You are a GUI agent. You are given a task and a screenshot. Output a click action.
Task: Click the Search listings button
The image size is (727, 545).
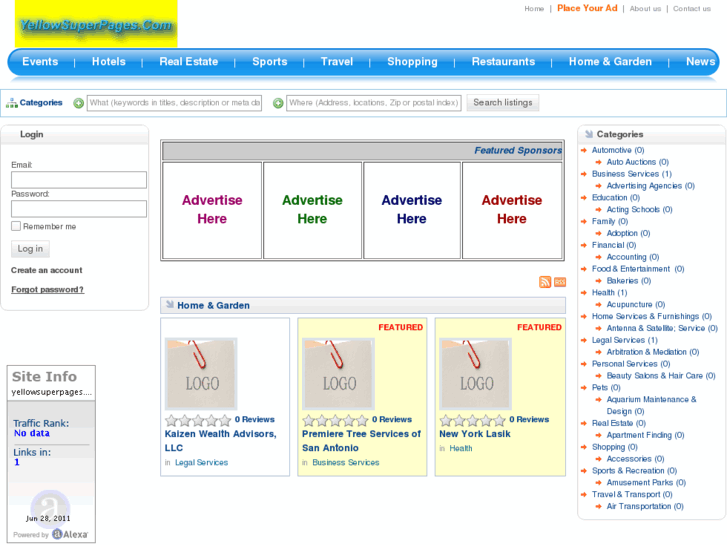click(x=503, y=103)
